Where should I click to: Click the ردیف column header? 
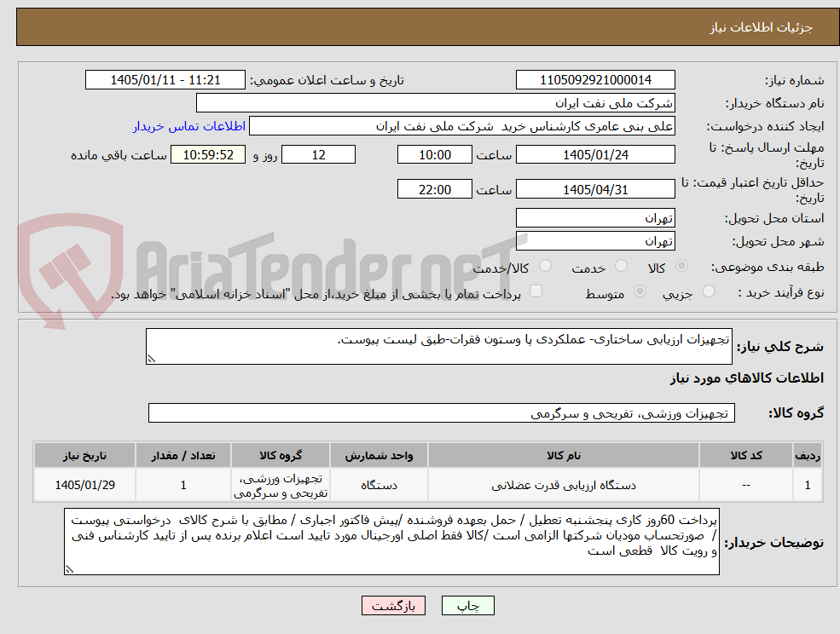(808, 456)
